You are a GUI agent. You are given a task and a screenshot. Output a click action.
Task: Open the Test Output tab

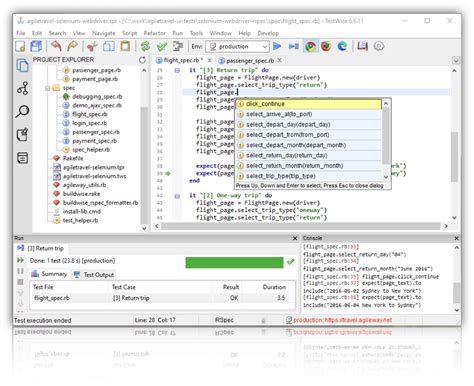tap(95, 275)
